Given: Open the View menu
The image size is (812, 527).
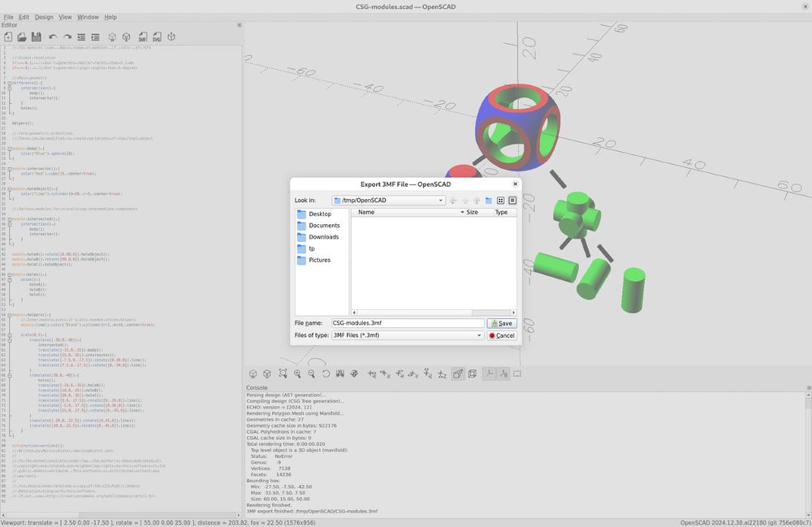Looking at the screenshot, I should (65, 17).
